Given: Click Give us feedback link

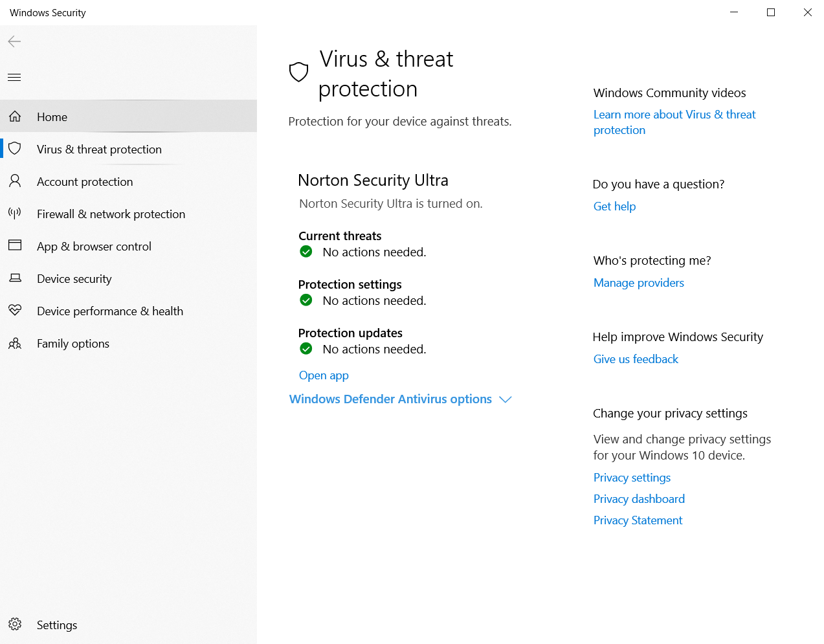Looking at the screenshot, I should [636, 359].
